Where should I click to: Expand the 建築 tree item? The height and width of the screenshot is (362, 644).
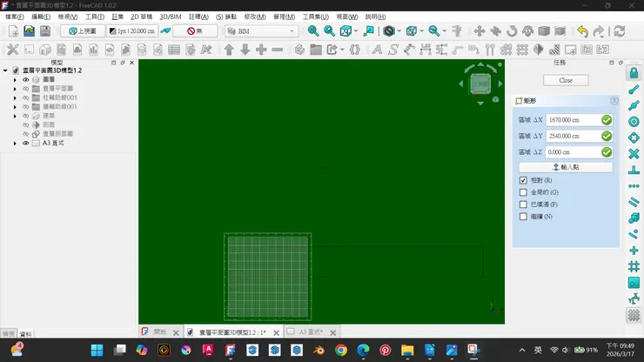[15, 116]
